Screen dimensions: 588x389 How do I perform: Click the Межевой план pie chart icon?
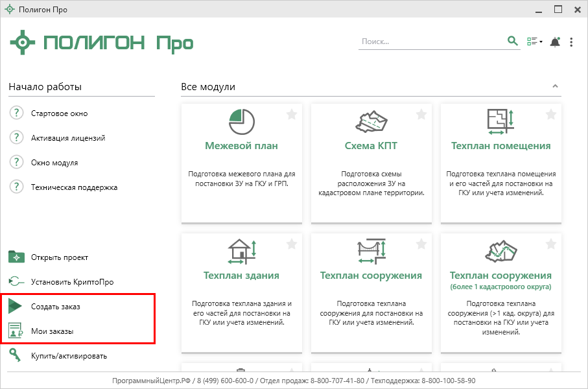(241, 121)
